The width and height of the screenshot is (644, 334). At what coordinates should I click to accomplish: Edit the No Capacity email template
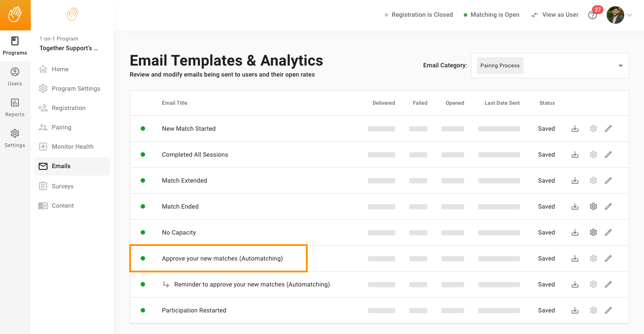pos(608,232)
